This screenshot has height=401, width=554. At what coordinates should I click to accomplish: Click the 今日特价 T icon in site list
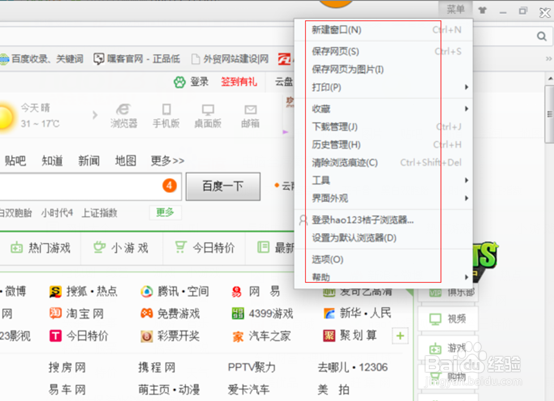[55, 336]
